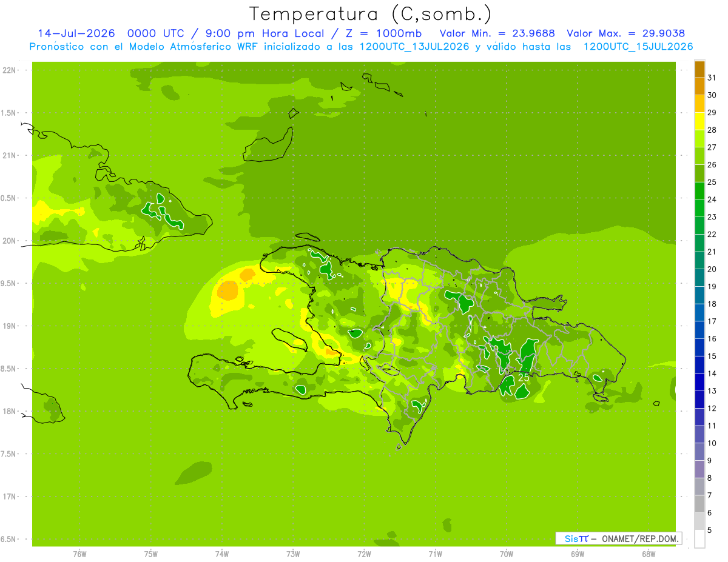Click the "68W" longitude axis label
This screenshot has width=728, height=562.
(649, 555)
